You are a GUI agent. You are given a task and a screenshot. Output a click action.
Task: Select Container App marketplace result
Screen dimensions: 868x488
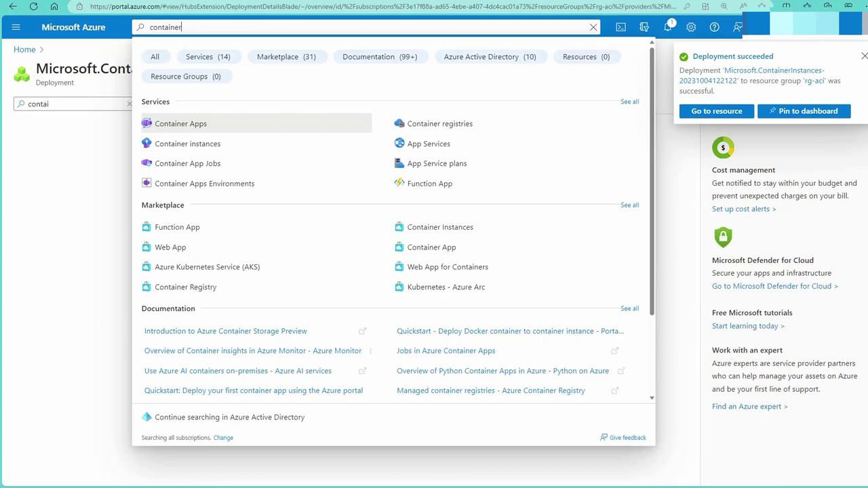(431, 247)
